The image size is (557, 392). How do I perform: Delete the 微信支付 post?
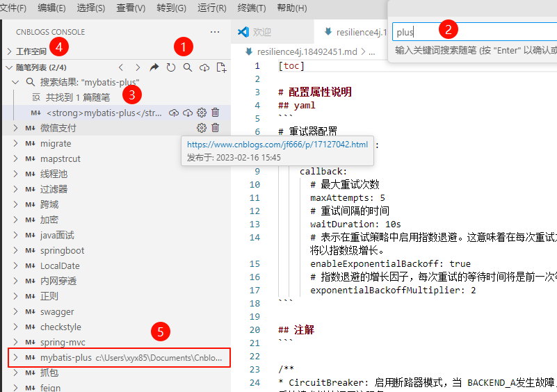click(x=216, y=128)
